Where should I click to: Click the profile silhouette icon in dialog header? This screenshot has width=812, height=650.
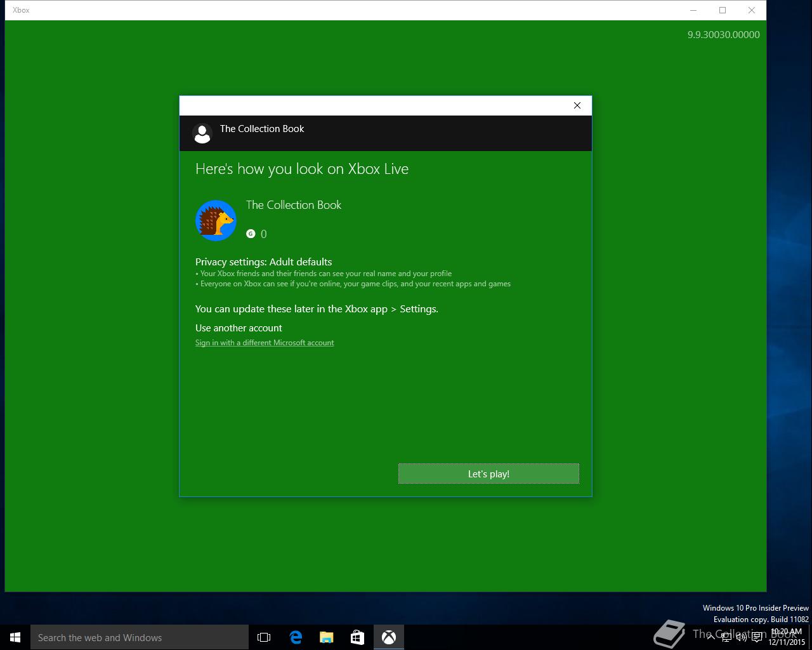click(x=202, y=133)
